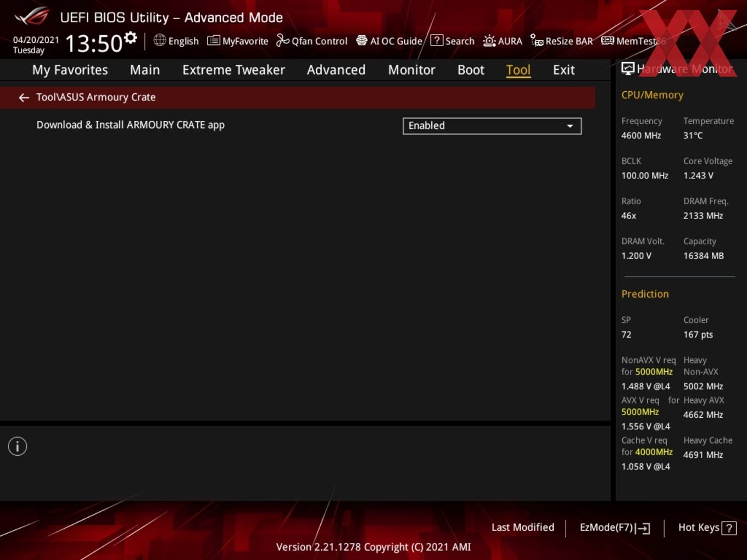This screenshot has height=560, width=747.
Task: Click the EzMode exit arrow icon
Action: (643, 528)
